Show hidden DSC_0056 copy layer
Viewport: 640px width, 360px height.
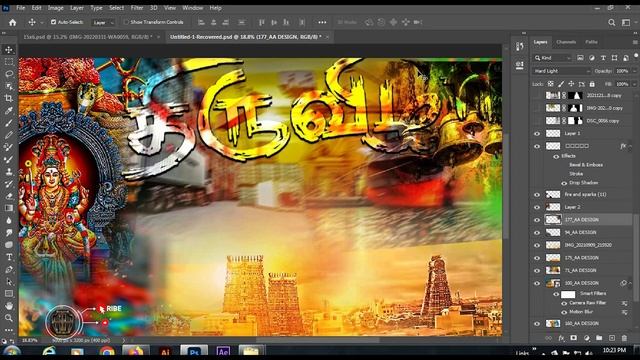click(x=537, y=121)
